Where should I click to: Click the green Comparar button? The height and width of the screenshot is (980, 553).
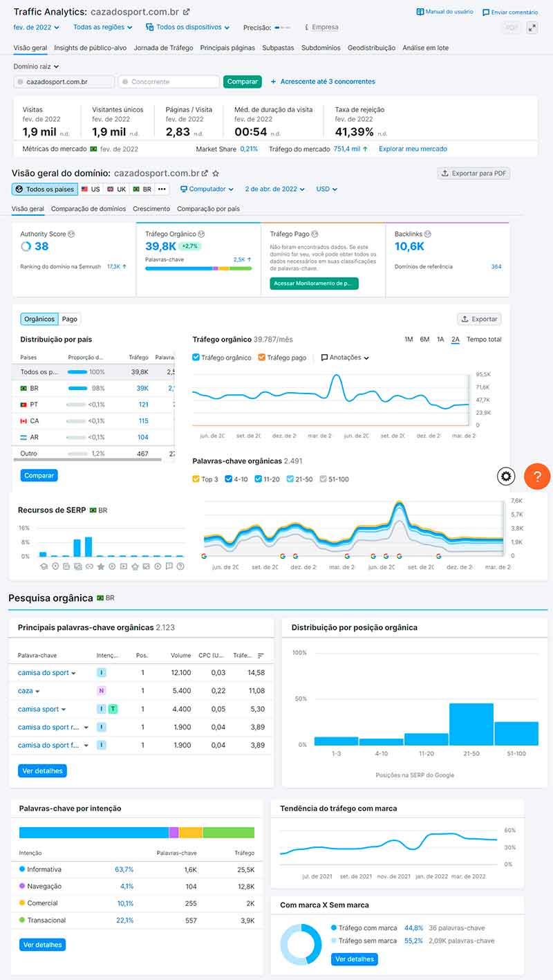pyautogui.click(x=243, y=82)
